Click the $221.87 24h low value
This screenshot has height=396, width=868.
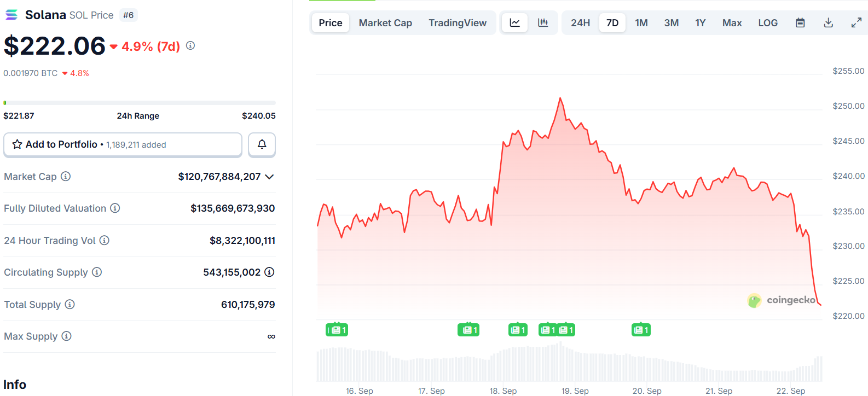[19, 115]
